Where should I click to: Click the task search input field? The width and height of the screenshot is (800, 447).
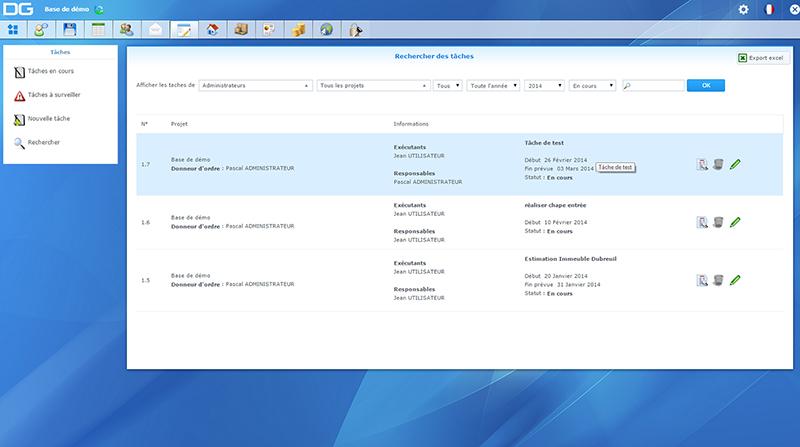coord(653,86)
